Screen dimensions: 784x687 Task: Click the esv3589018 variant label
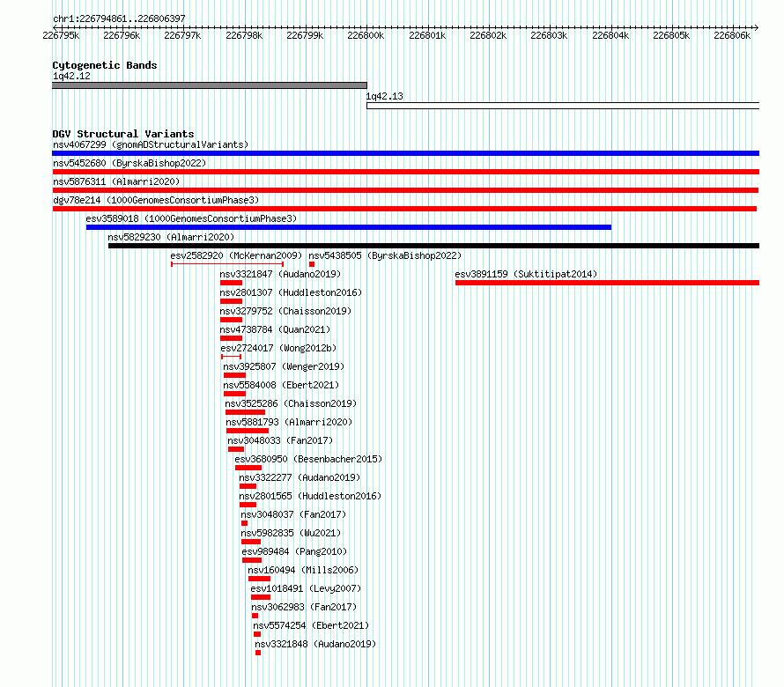[x=191, y=218]
